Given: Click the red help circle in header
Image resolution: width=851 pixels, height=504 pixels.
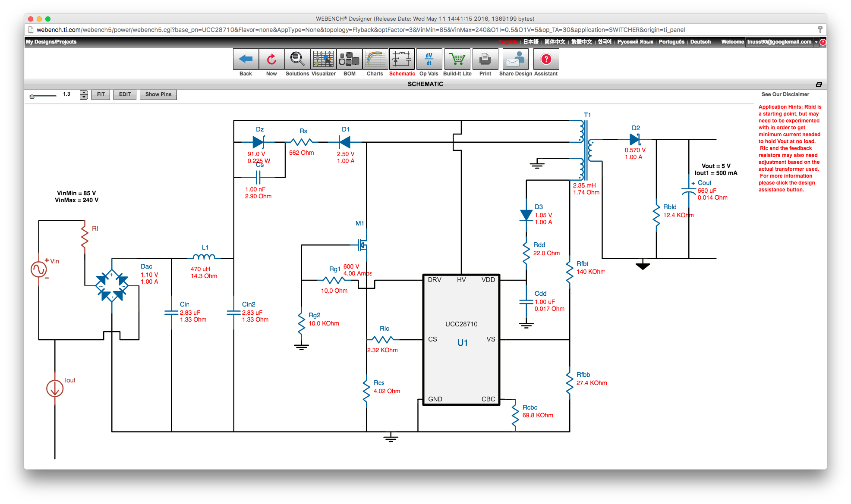Looking at the screenshot, I should 823,42.
